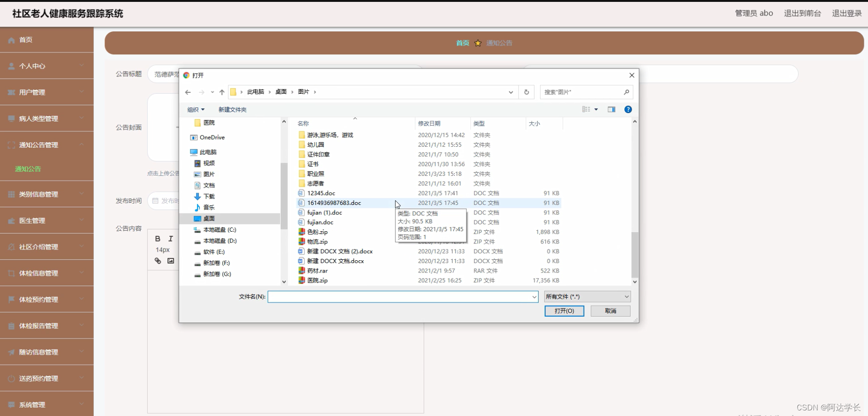Viewport: 868px width, 416px height.
Task: Select 通知公告 submenu item
Action: click(x=28, y=169)
